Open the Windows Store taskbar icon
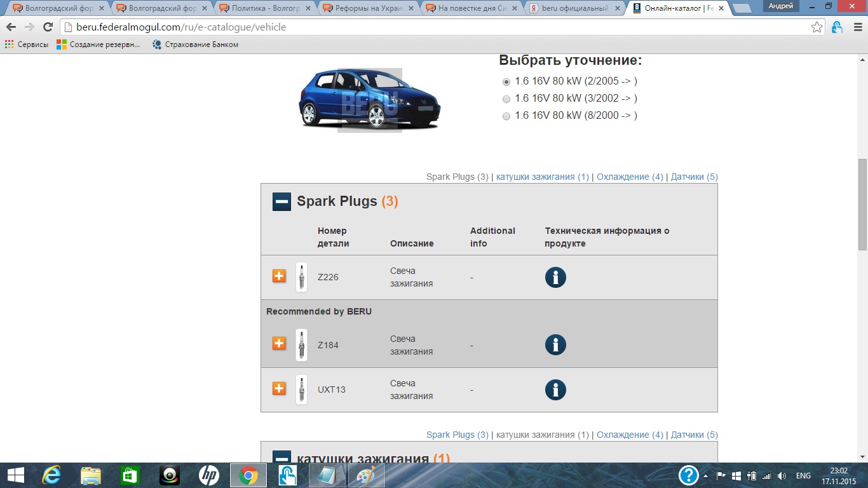Screen dimensions: 868x488 click(x=130, y=475)
